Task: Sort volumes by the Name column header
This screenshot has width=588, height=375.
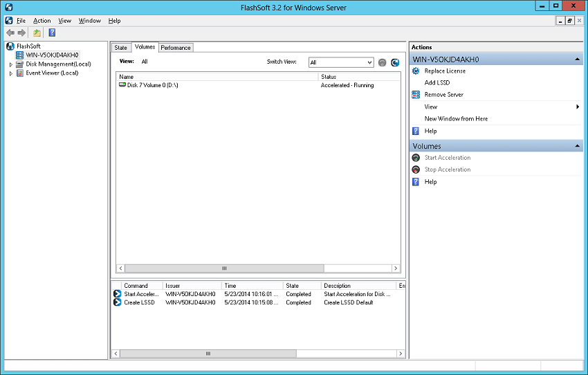Action: click(217, 77)
